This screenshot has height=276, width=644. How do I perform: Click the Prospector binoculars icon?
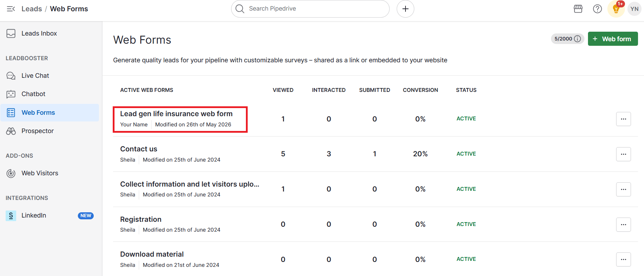tap(11, 131)
